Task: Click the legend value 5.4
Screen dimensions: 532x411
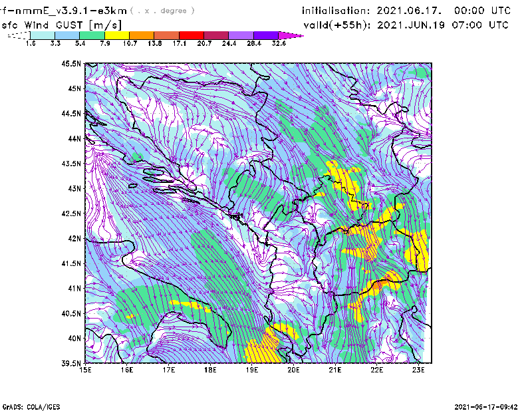Action: [80, 43]
